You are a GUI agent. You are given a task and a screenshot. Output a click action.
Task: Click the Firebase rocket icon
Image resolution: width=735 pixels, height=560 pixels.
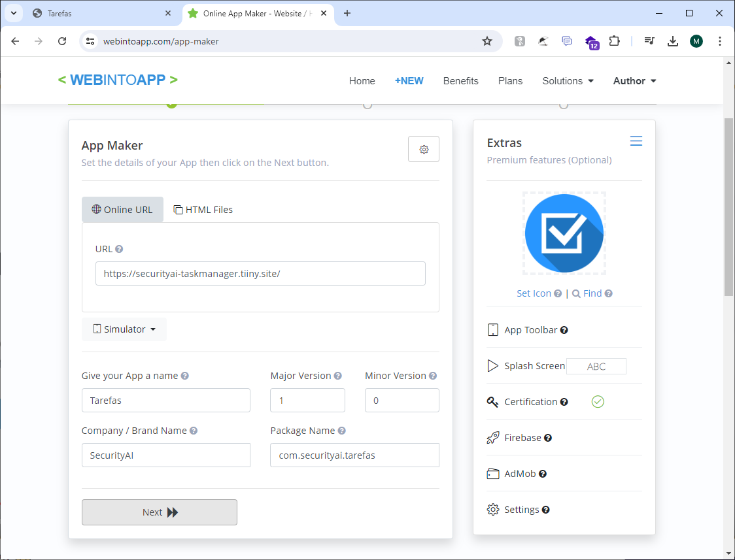pos(492,438)
